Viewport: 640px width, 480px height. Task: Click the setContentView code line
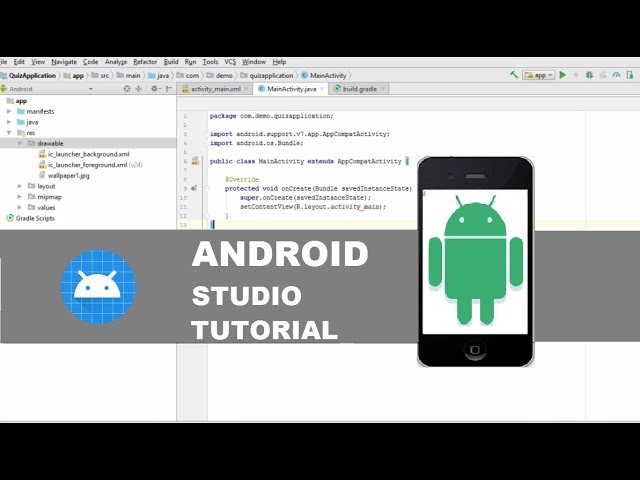tap(313, 207)
